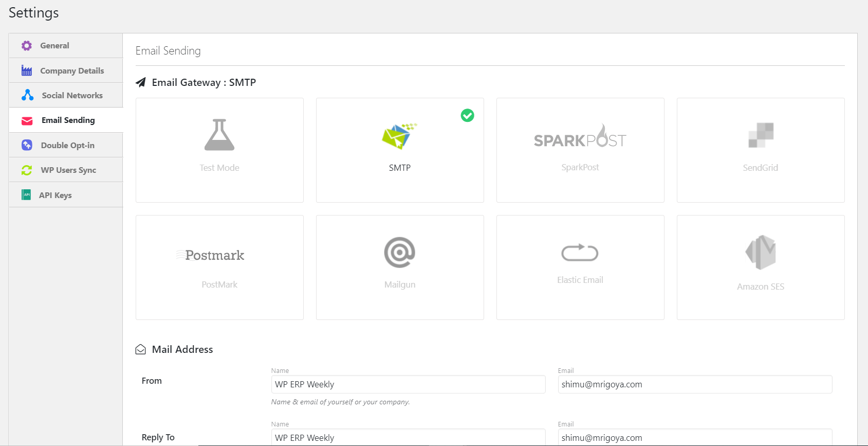
Task: Select the Elastic Email loop icon
Action: pyautogui.click(x=580, y=253)
